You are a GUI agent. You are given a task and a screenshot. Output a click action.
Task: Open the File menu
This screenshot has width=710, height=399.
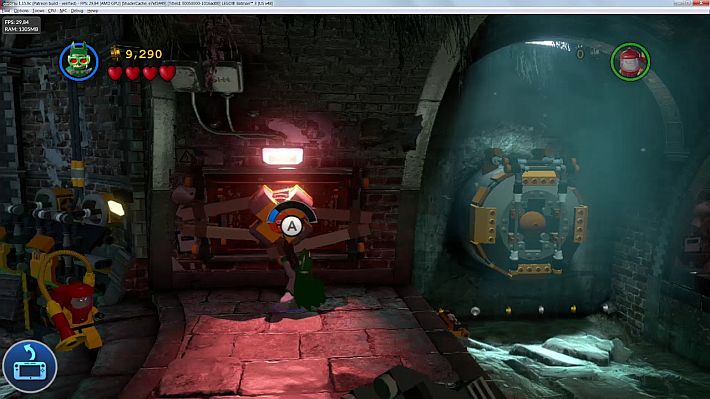point(5,10)
